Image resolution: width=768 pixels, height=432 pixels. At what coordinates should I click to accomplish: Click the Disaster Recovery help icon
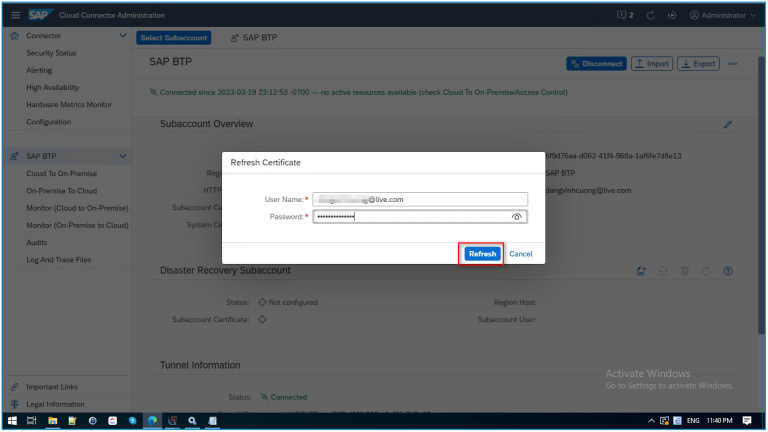728,271
